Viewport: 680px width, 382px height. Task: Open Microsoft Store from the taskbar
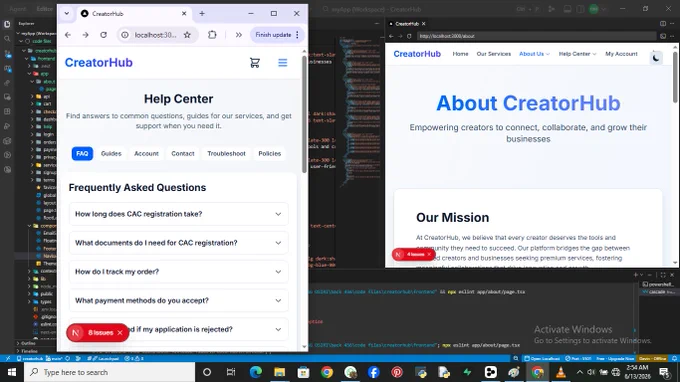tap(303, 372)
